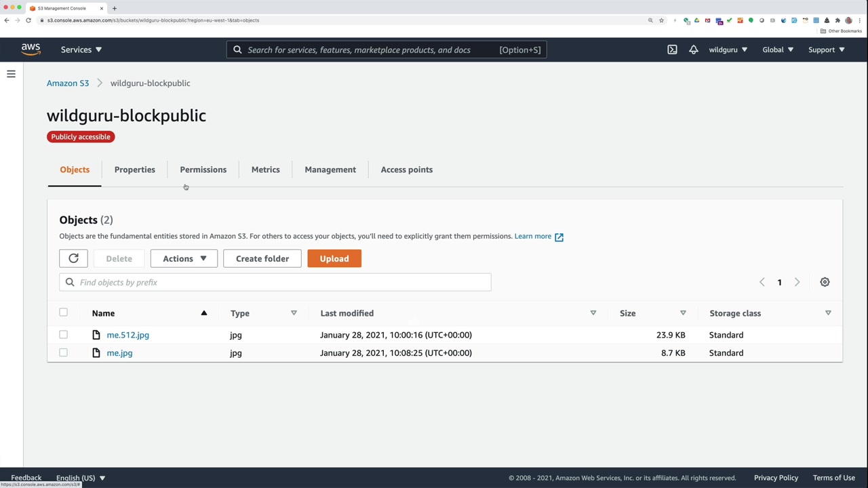
Task: Go to previous page of objects
Action: tap(762, 282)
